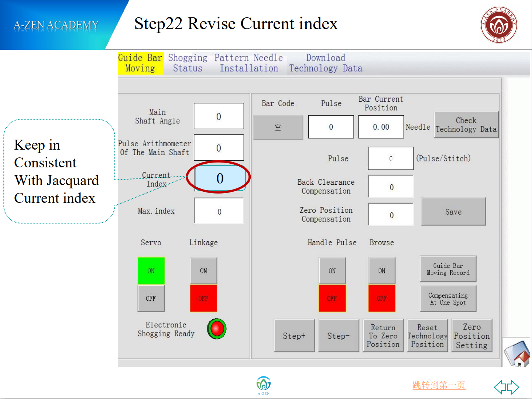Click the Back Clearance Compensation field
The image size is (532, 399).
pos(391,187)
